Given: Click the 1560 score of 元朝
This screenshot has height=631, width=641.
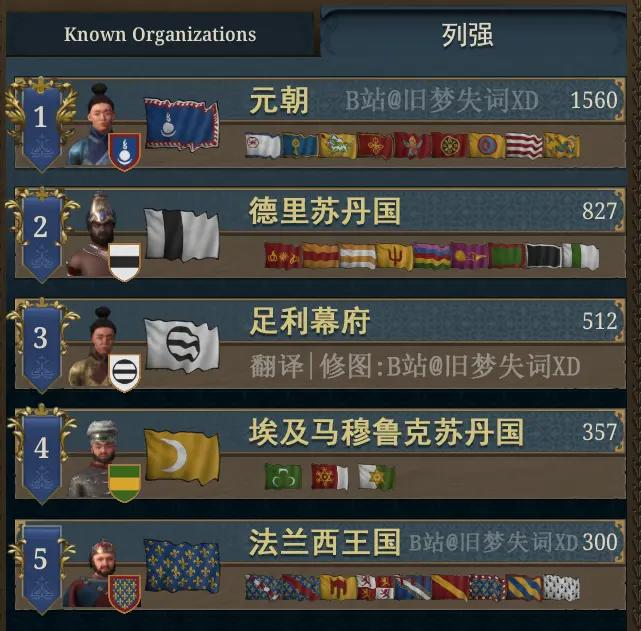Looking at the screenshot, I should [x=594, y=101].
